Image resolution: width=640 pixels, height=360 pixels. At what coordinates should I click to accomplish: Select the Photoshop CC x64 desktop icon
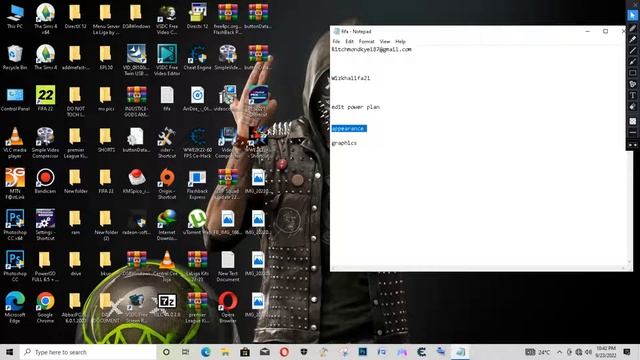tap(15, 225)
